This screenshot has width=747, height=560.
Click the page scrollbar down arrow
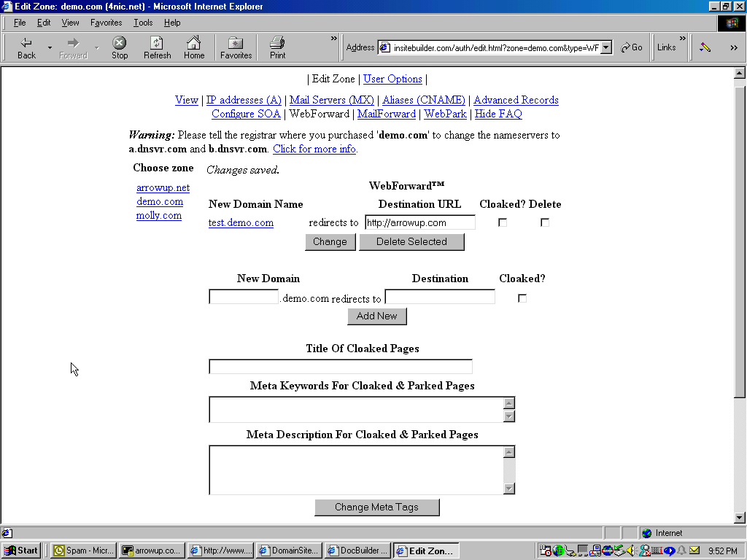(x=740, y=518)
